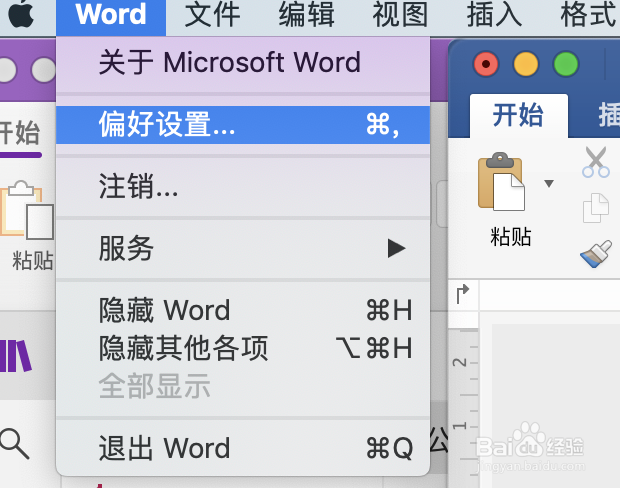The width and height of the screenshot is (620, 488).
Task: Select 关于 Microsoft Word
Action: pyautogui.click(x=243, y=62)
